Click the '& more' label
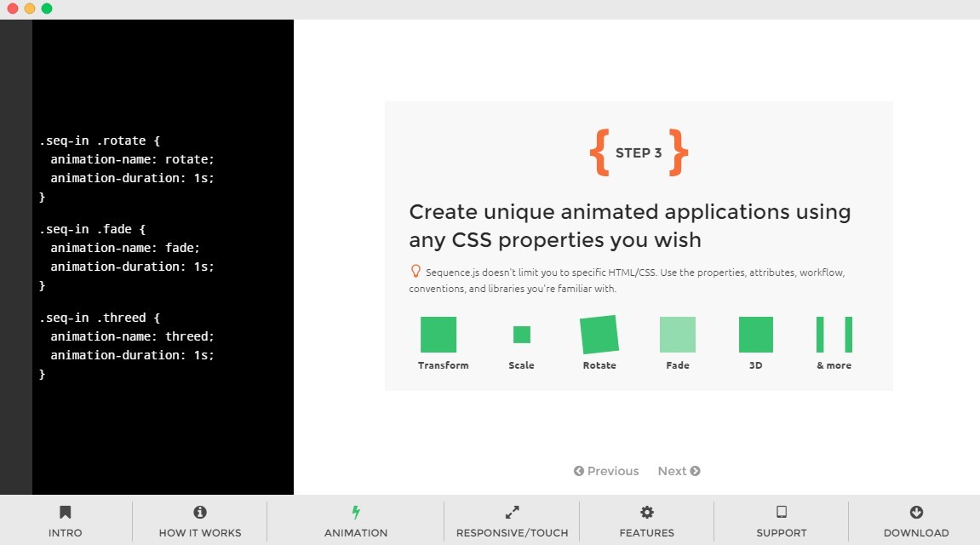Screen dimensions: 980x545 (x=834, y=365)
